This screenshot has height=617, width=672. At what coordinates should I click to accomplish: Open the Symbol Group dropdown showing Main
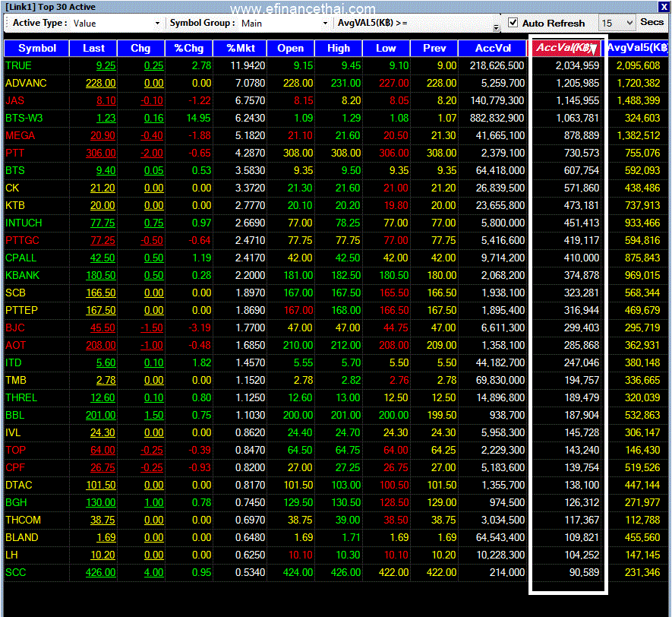pos(285,23)
